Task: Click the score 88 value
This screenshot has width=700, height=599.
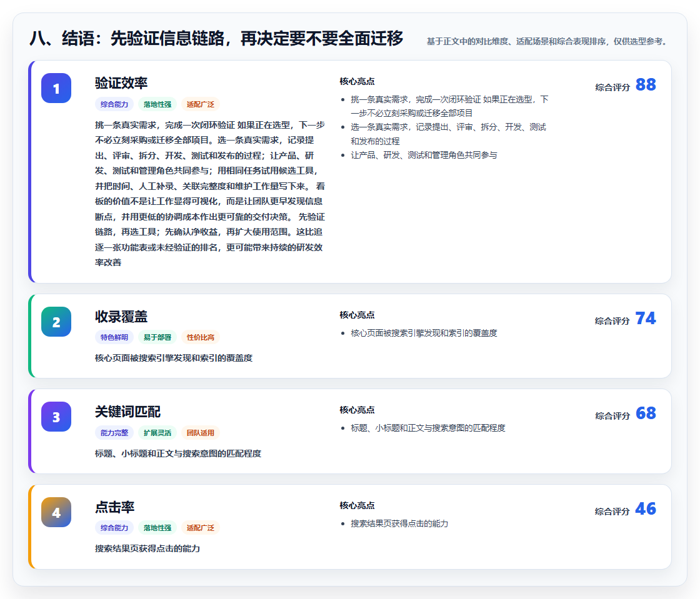Action: click(646, 84)
